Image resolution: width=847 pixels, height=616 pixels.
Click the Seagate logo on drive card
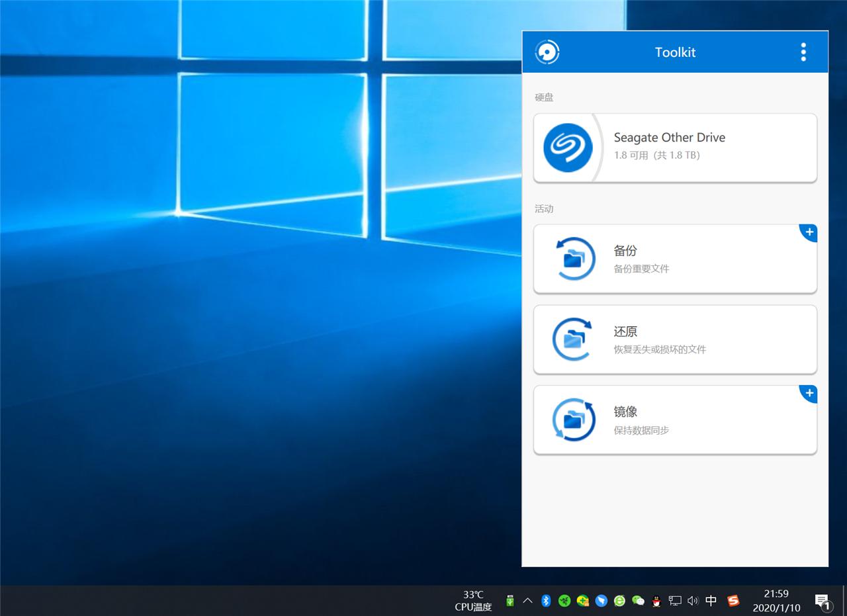(568, 148)
